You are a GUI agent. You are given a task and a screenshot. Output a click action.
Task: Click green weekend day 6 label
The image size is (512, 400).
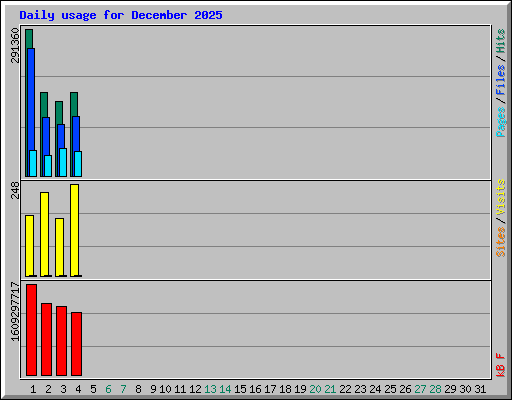coord(108,389)
